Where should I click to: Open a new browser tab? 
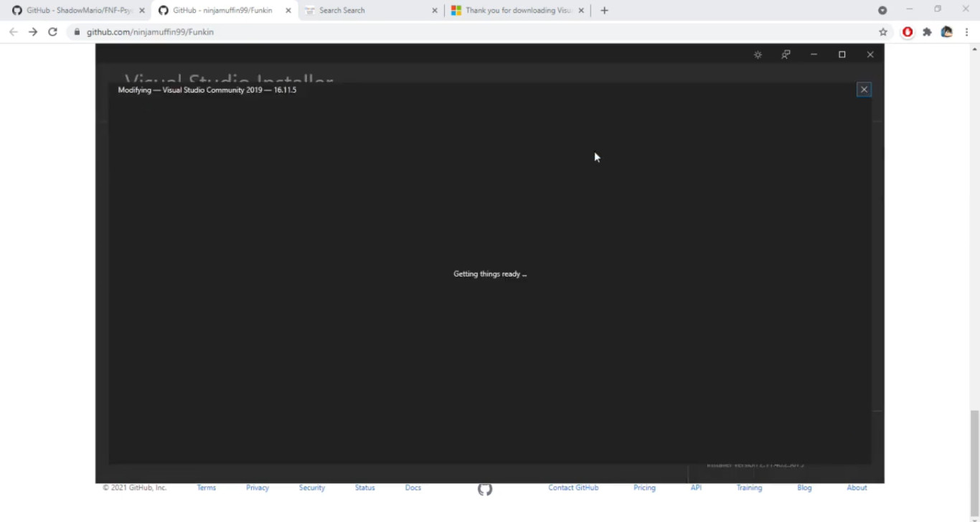coord(604,10)
